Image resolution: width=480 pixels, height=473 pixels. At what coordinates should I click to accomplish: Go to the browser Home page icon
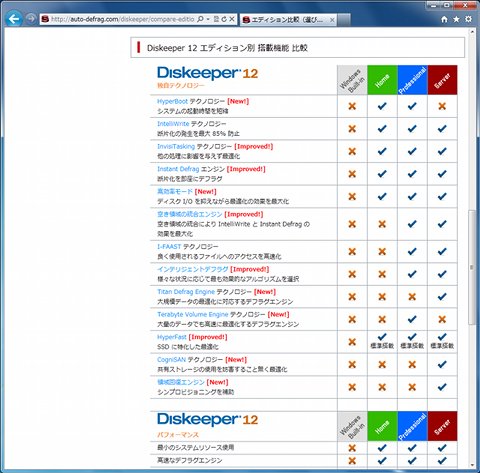click(x=444, y=19)
